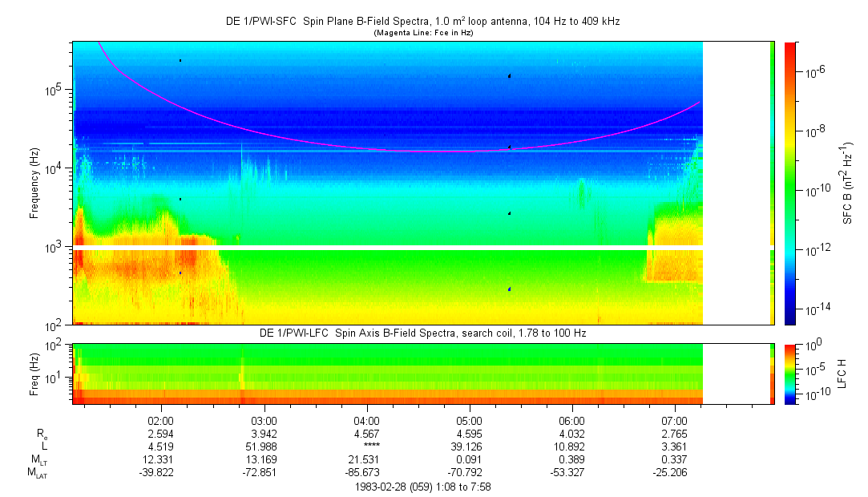Select the DE 1/PWI-SFC plot title

[x=422, y=22]
